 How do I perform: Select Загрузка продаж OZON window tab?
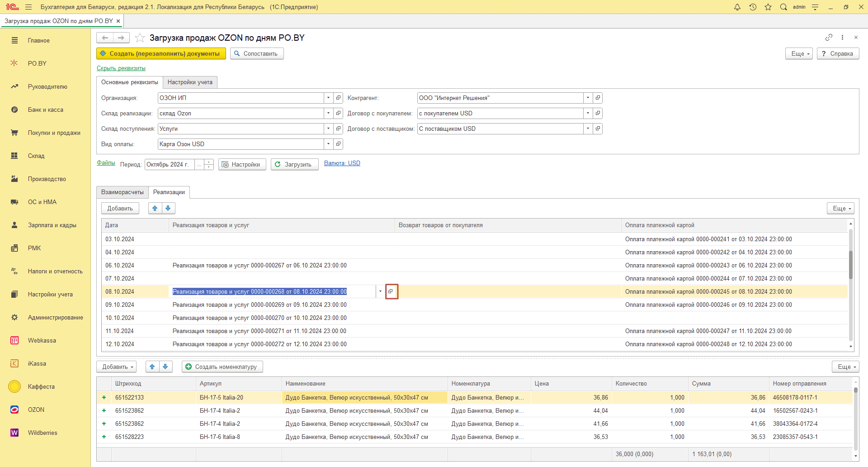pyautogui.click(x=59, y=21)
